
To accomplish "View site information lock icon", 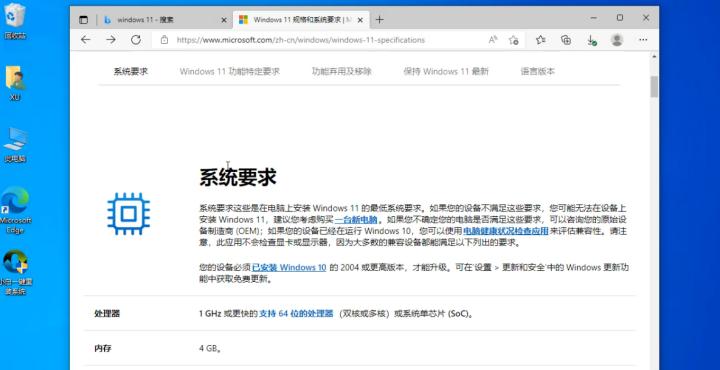I will point(164,40).
